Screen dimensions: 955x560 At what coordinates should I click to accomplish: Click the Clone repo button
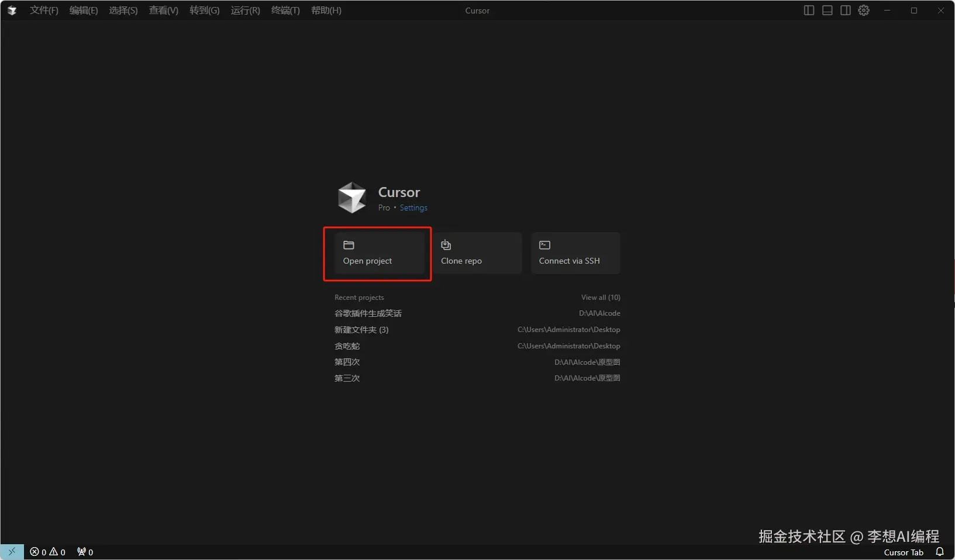click(x=477, y=253)
